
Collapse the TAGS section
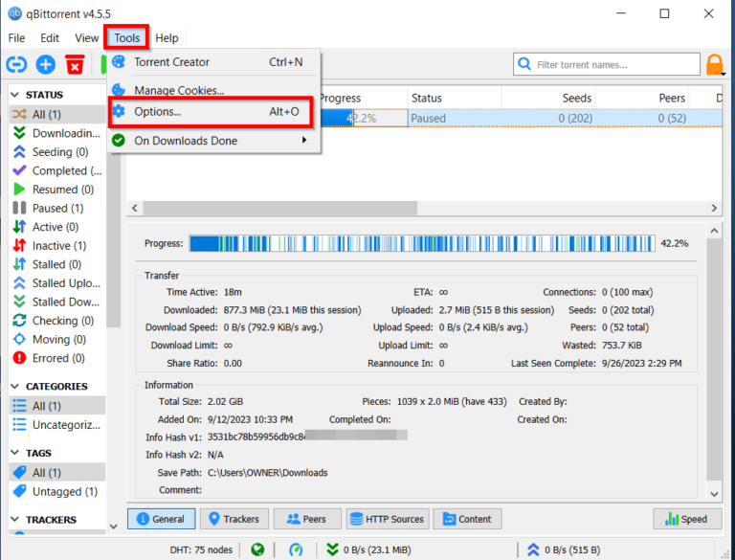tap(15, 453)
